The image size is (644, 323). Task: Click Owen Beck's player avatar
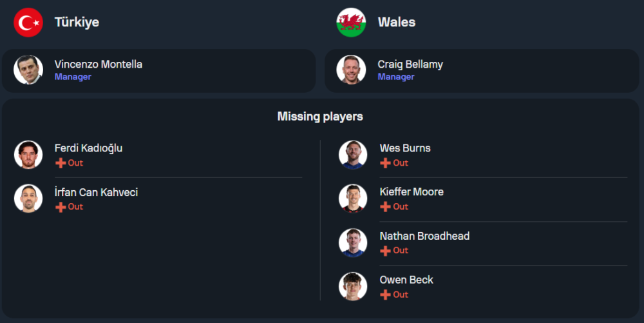click(x=353, y=286)
